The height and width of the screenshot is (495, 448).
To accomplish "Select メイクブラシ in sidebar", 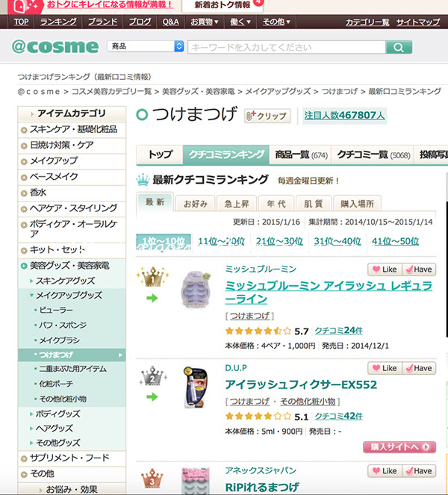I will point(59,340).
